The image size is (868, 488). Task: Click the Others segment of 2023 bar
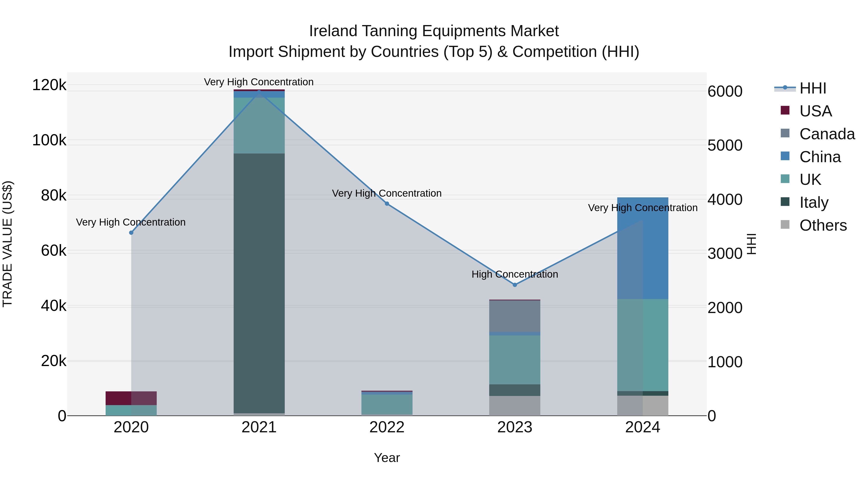pos(515,406)
